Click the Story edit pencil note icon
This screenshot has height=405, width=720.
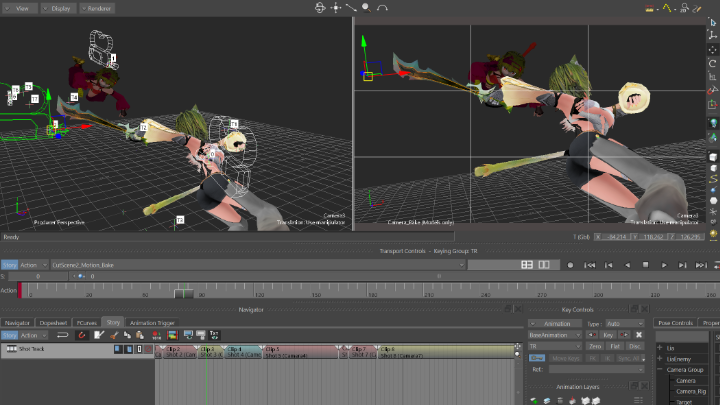point(99,335)
